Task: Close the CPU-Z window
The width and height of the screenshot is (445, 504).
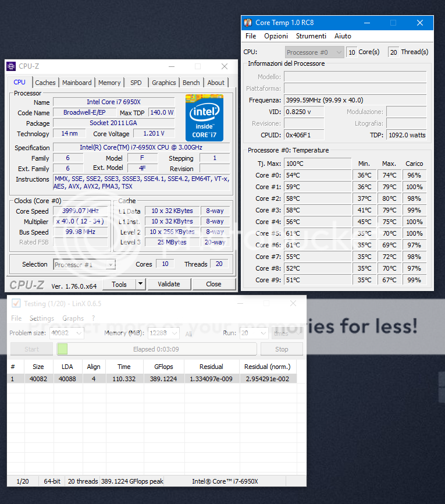Action: (224, 66)
